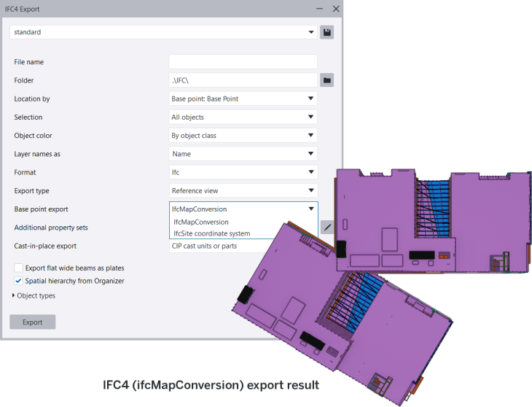
Task: Enable Export flat wide beams as plates
Action: tap(19, 268)
